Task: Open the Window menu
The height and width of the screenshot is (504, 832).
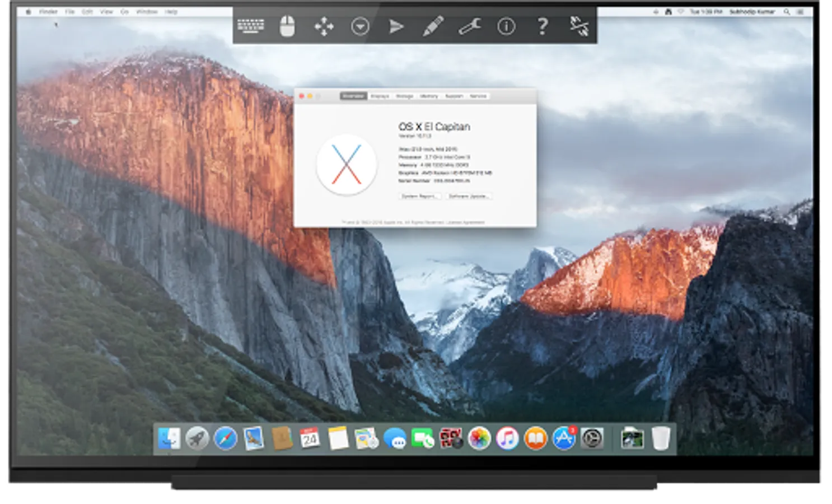Action: (x=147, y=11)
